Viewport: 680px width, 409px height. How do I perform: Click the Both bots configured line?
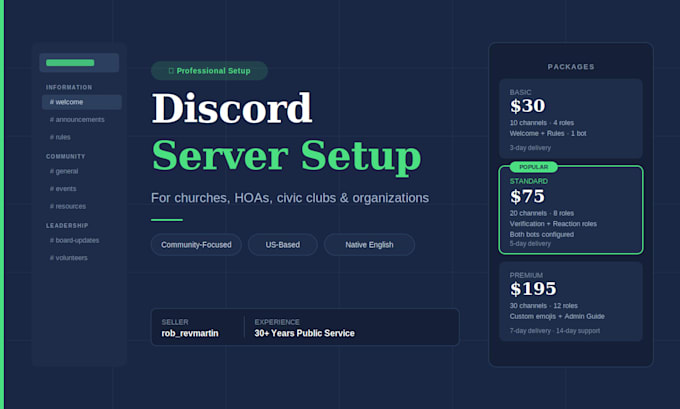tap(542, 234)
